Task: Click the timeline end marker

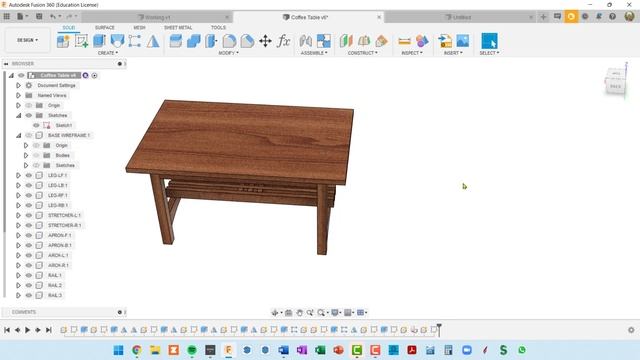Action: click(439, 330)
